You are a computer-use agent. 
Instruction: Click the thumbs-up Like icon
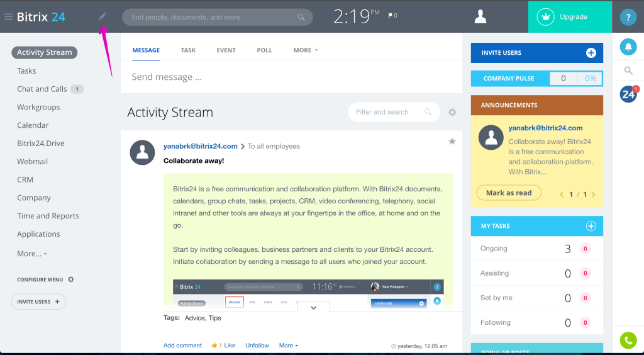click(214, 345)
